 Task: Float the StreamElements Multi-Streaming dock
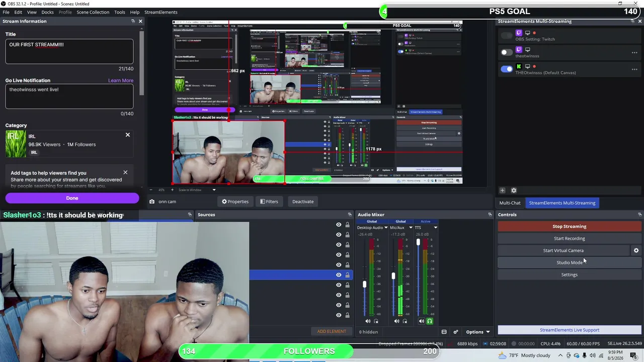[632, 21]
